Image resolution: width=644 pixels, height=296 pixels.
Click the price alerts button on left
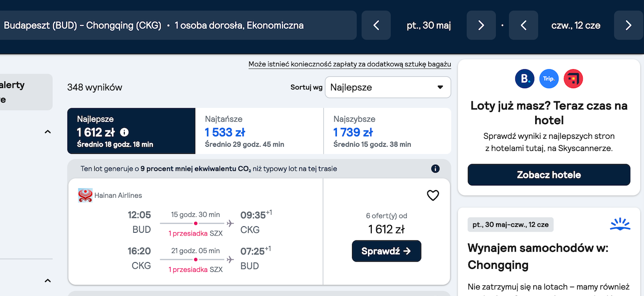pos(26,92)
